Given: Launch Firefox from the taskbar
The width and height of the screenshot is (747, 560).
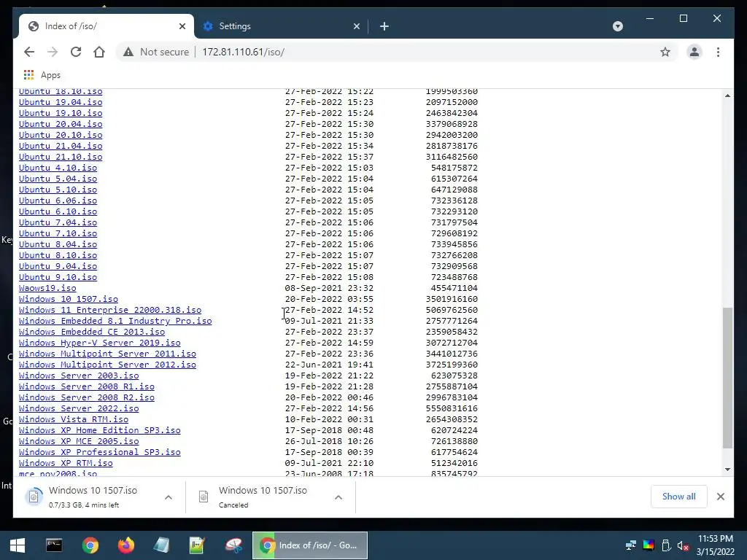Looking at the screenshot, I should point(126,545).
